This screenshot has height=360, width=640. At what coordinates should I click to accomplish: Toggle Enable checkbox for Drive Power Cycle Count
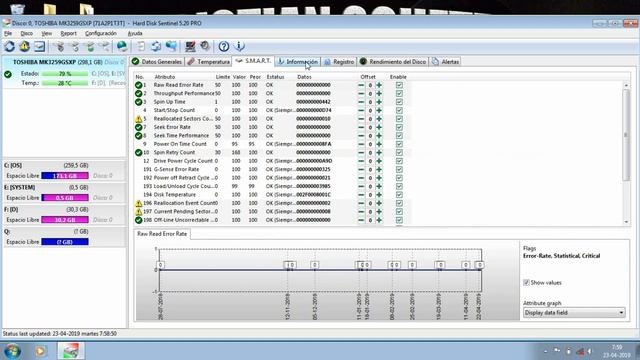pos(399,161)
